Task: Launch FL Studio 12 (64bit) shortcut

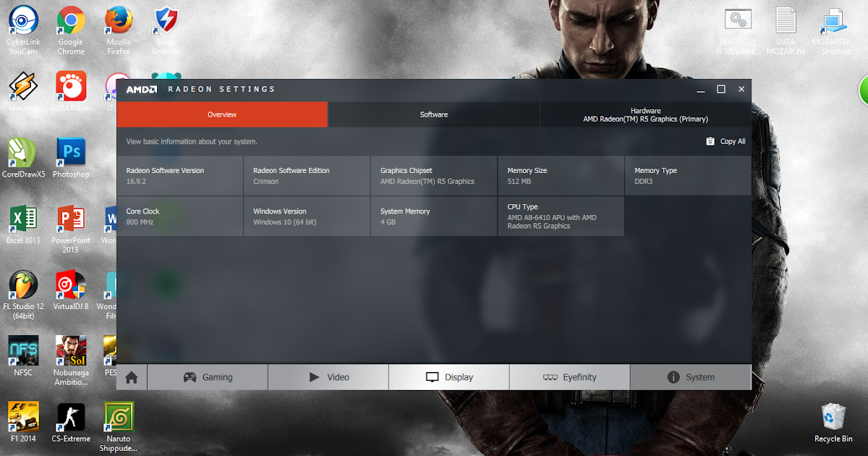Action: pos(23,295)
